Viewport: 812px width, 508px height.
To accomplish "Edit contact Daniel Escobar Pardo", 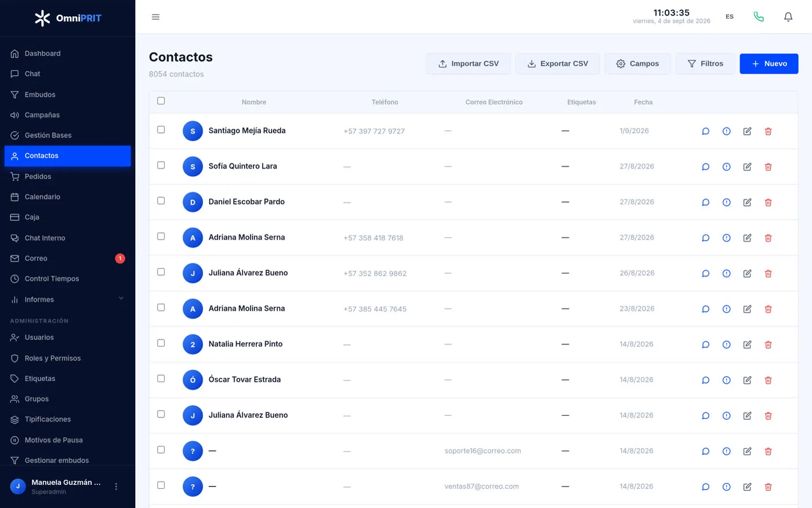I will [x=747, y=202].
